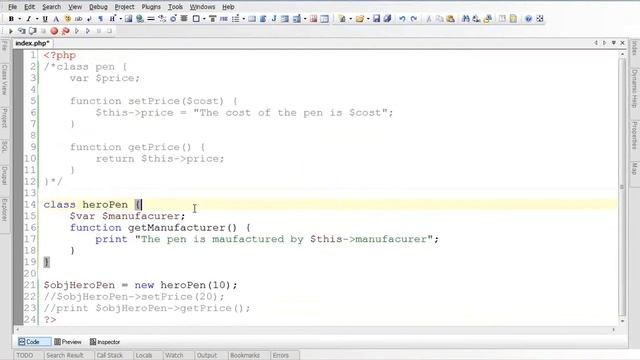640x360 pixels.
Task: Open the dropdown arrow next to Bold
Action: click(20, 19)
